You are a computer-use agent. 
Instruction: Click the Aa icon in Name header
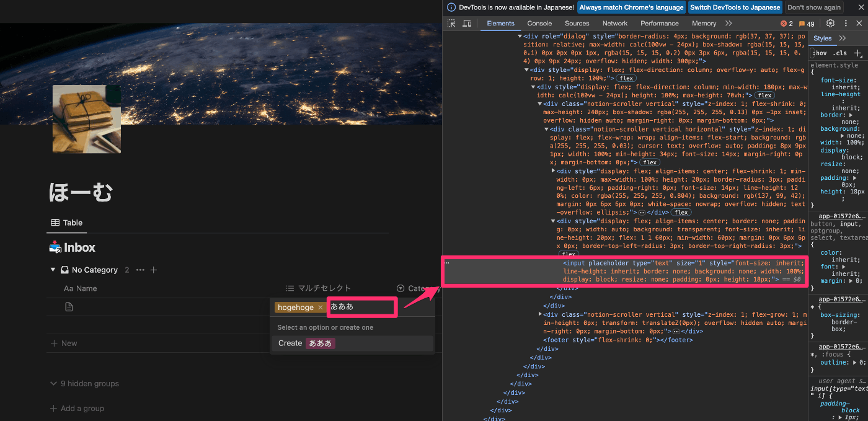[68, 288]
